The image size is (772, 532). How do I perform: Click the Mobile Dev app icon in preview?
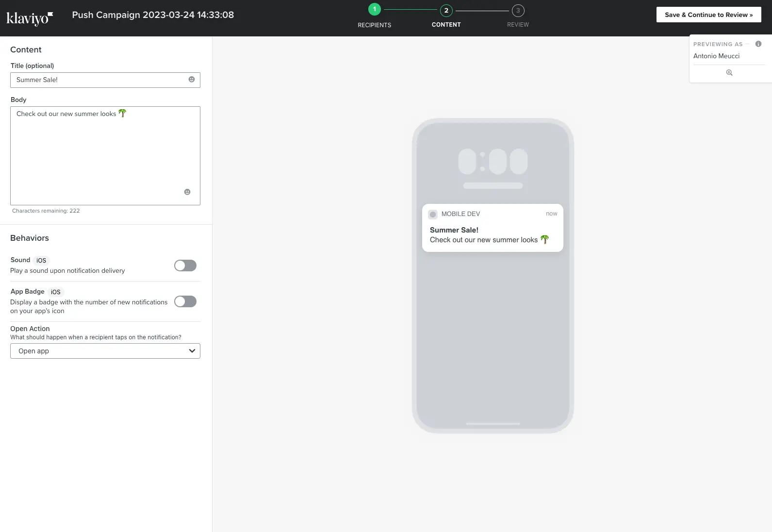tap(433, 214)
